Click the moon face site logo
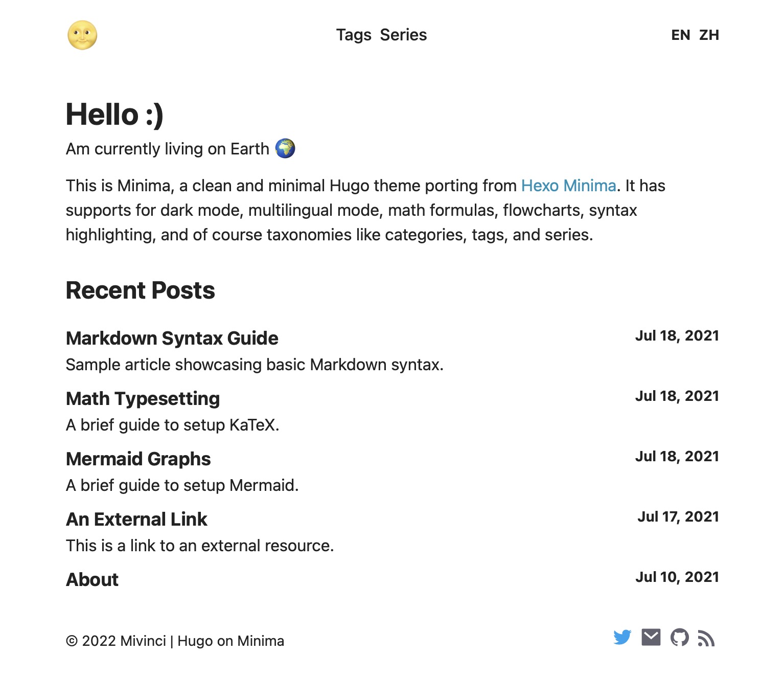This screenshot has height=676, width=784. coord(82,35)
